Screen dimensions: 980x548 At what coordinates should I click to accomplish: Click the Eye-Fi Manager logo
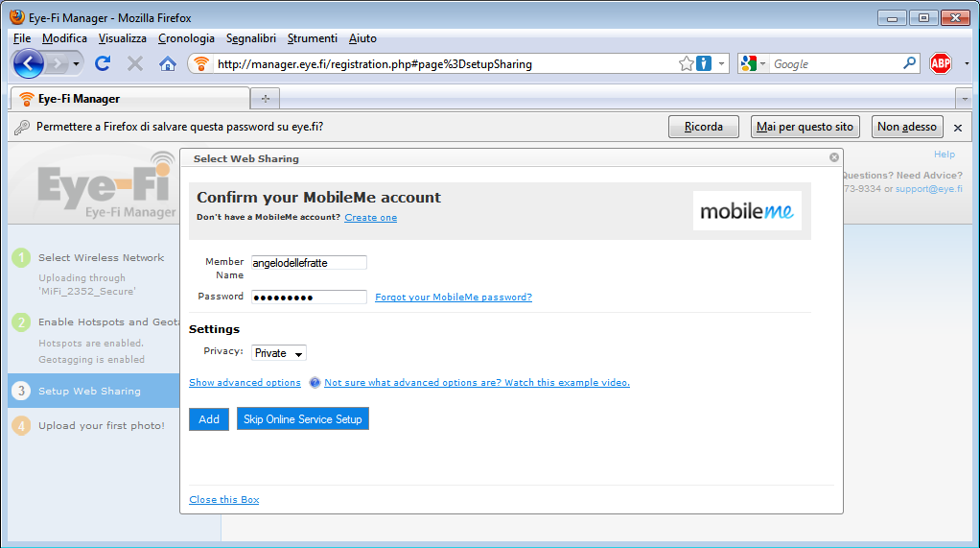pos(106,185)
